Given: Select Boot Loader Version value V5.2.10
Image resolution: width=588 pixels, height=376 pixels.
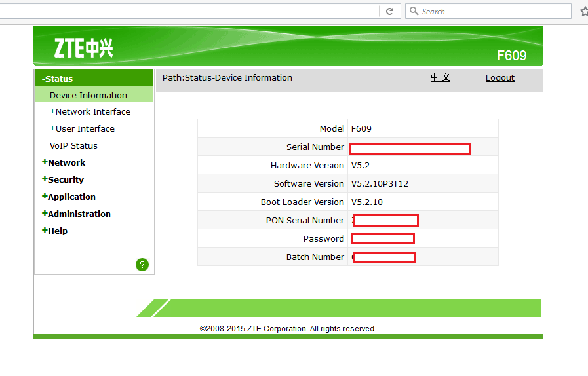Looking at the screenshot, I should point(367,202).
